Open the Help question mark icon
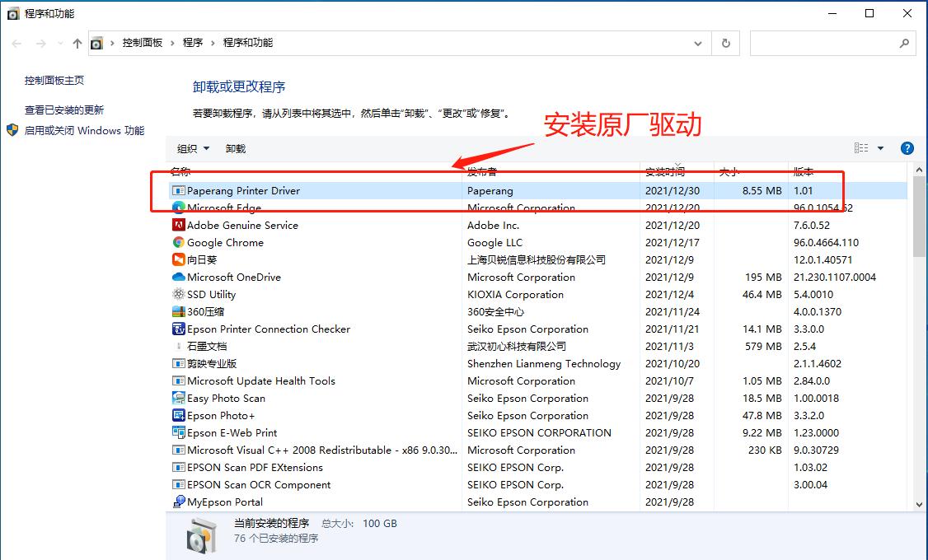The width and height of the screenshot is (928, 560). pyautogui.click(x=907, y=147)
